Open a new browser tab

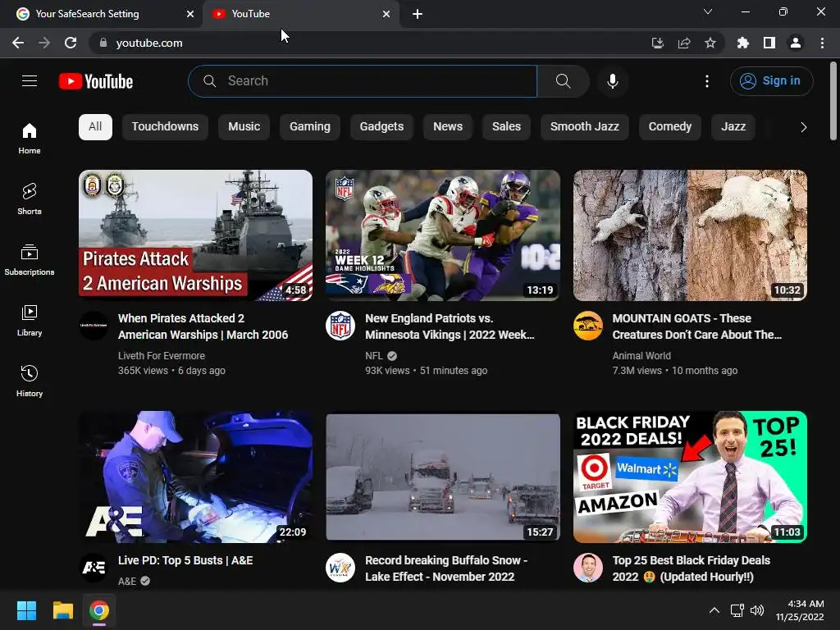click(418, 15)
